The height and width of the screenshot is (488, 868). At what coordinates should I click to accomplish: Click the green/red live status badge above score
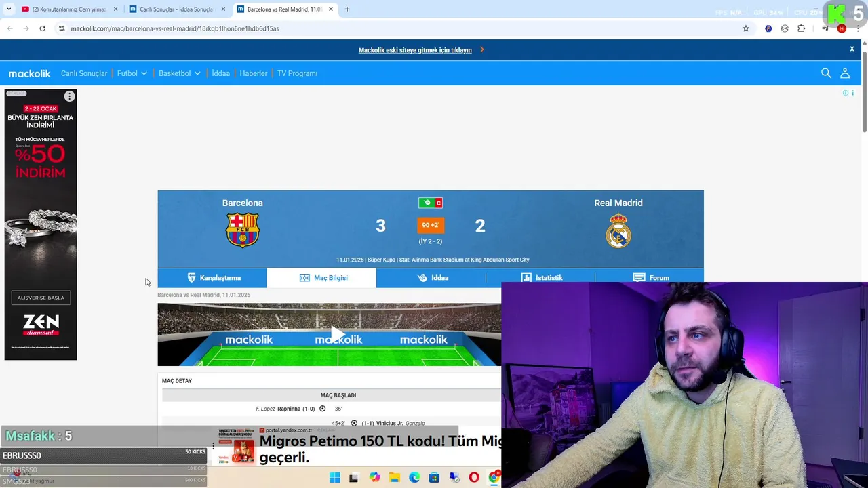coord(431,203)
